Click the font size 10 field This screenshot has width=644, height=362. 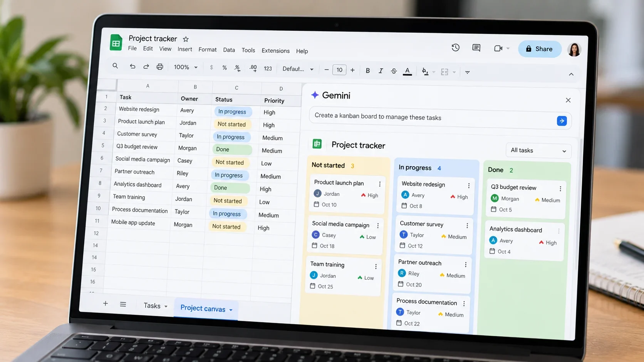pos(339,70)
